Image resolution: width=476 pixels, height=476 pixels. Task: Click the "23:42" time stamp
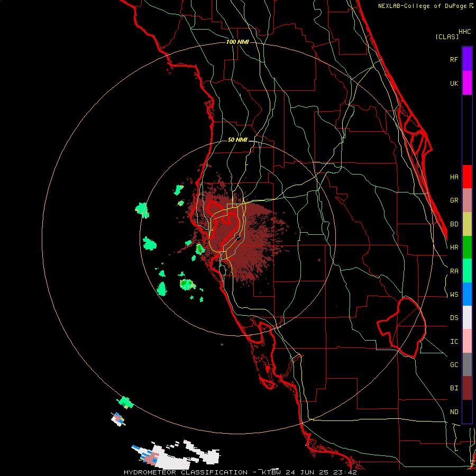(x=346, y=472)
